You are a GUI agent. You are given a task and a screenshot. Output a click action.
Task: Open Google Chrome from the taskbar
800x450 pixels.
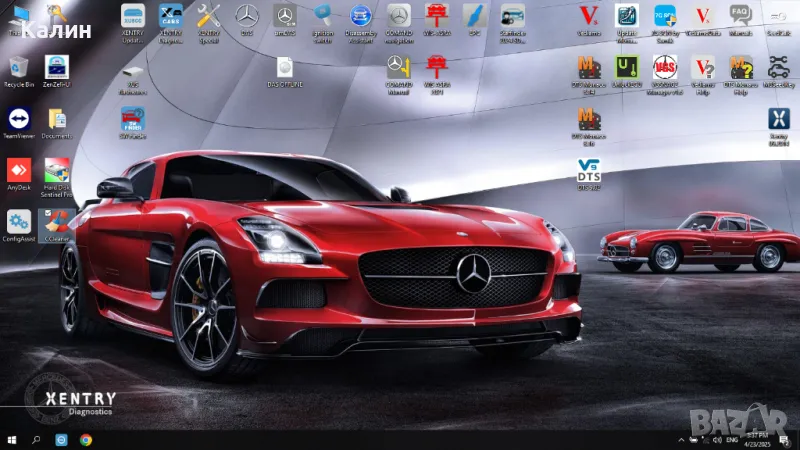tap(86, 439)
